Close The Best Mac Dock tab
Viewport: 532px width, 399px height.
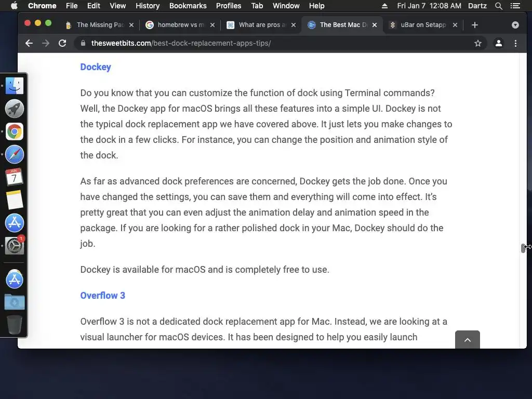(375, 25)
